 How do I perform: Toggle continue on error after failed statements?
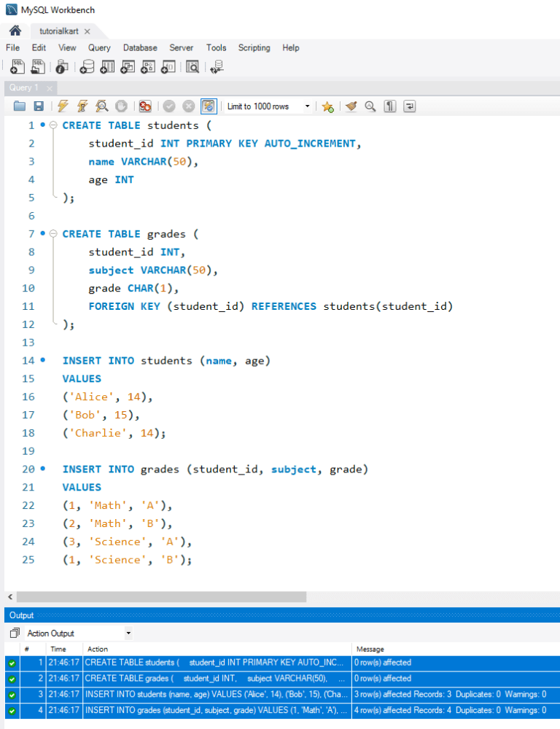(x=145, y=106)
